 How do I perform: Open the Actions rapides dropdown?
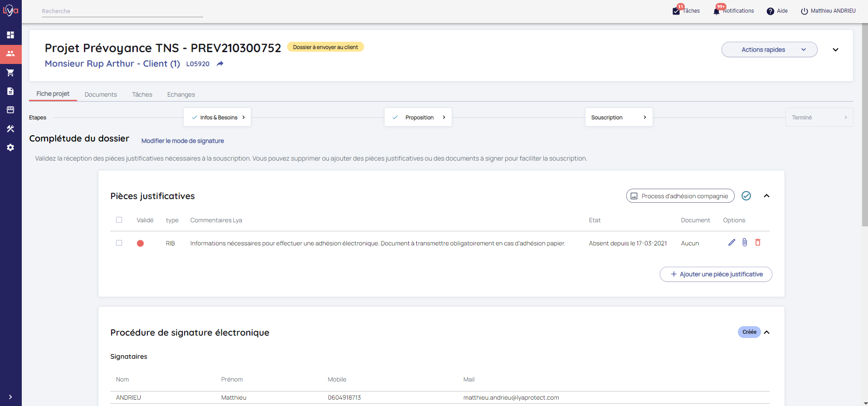(769, 50)
